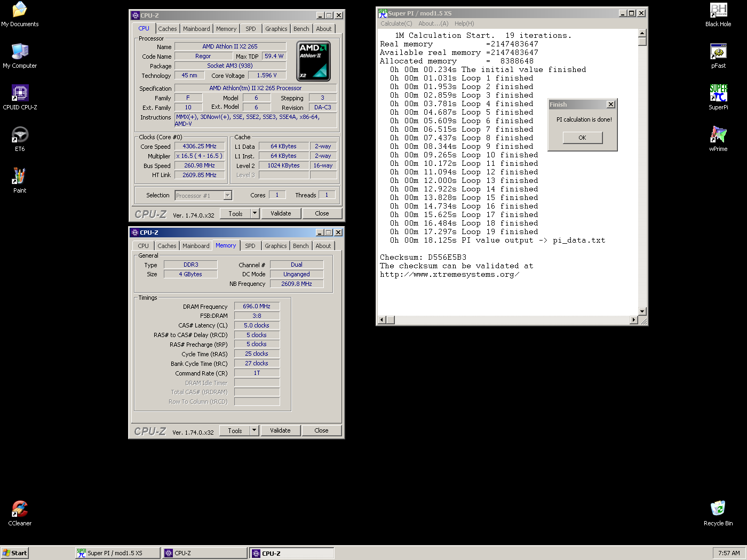747x560 pixels.
Task: Click CAS# Latency value 5.0 clocks
Action: [257, 325]
